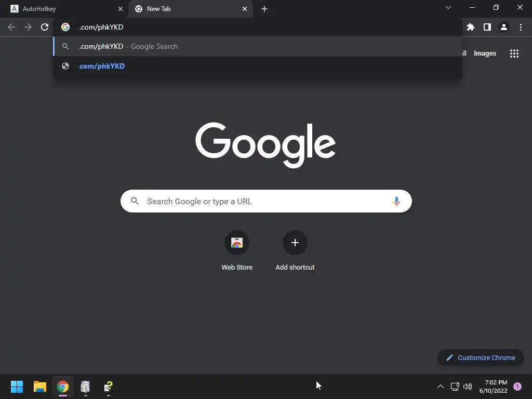Close the AutoHotkey tab
The image size is (532, 399).
(x=121, y=9)
